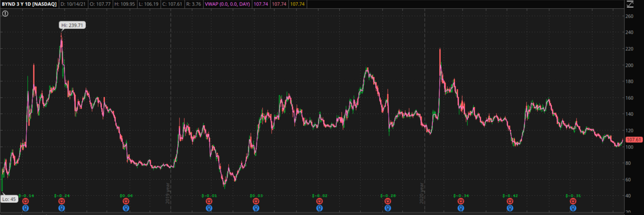Select the 120 price axis label

(x=630, y=130)
